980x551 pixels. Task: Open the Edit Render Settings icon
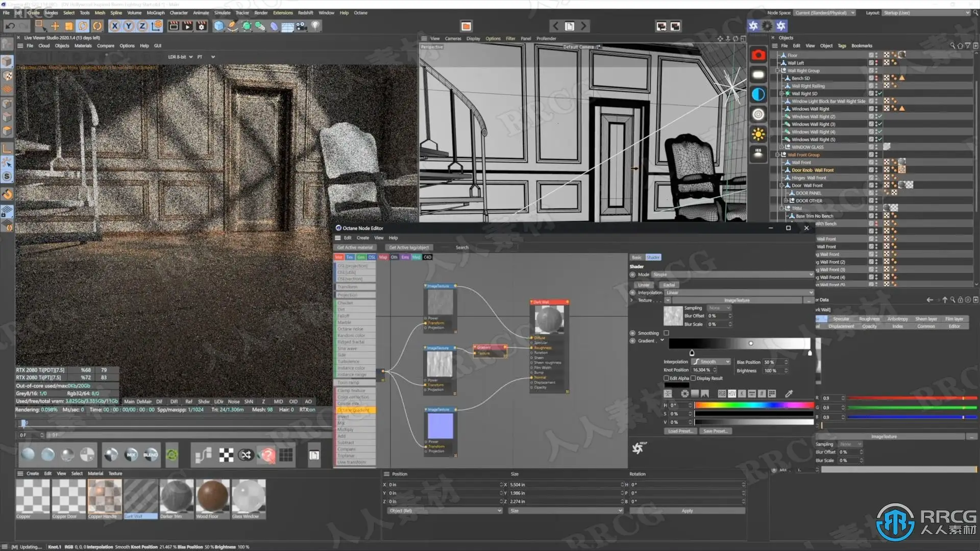tap(202, 26)
